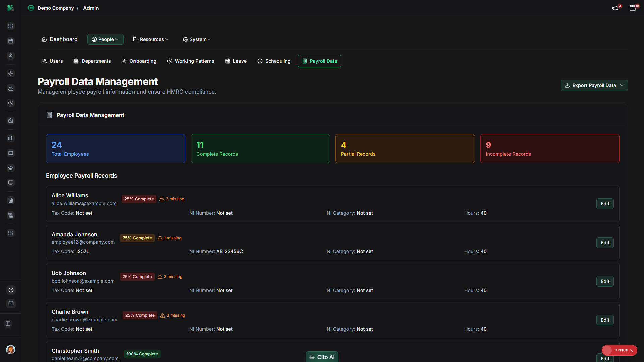The image size is (644, 362).
Task: Click Export Payroll Data button
Action: pyautogui.click(x=594, y=85)
